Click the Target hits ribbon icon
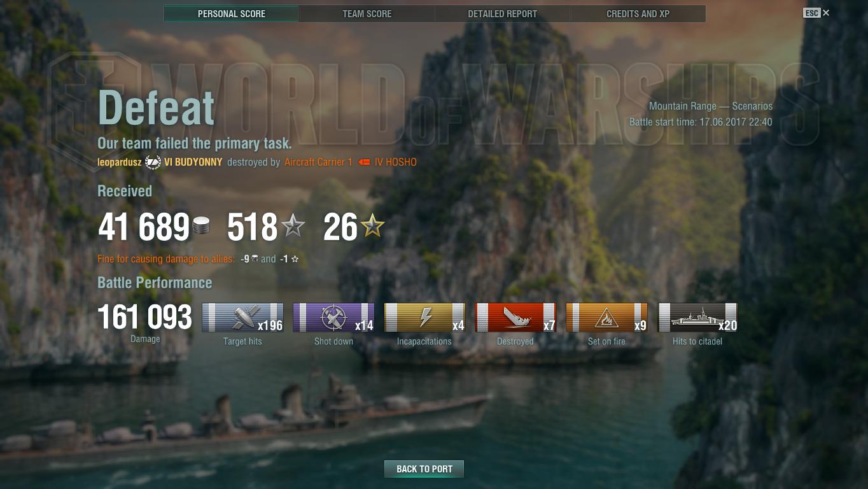868x489 pixels. tap(242, 317)
